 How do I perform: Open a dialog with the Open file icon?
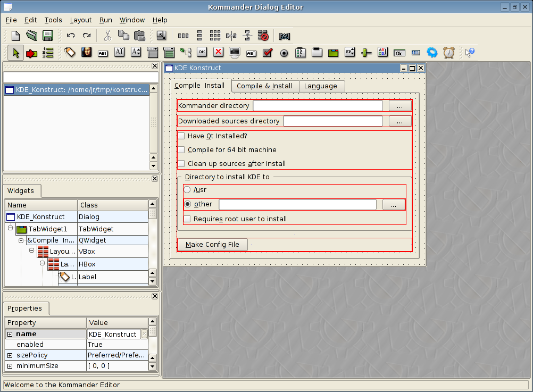[31, 36]
